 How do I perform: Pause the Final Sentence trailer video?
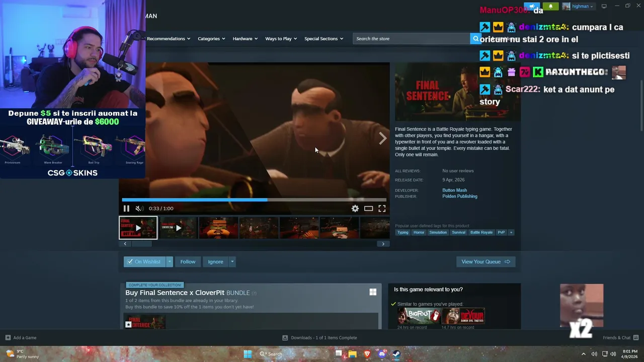pos(126,209)
